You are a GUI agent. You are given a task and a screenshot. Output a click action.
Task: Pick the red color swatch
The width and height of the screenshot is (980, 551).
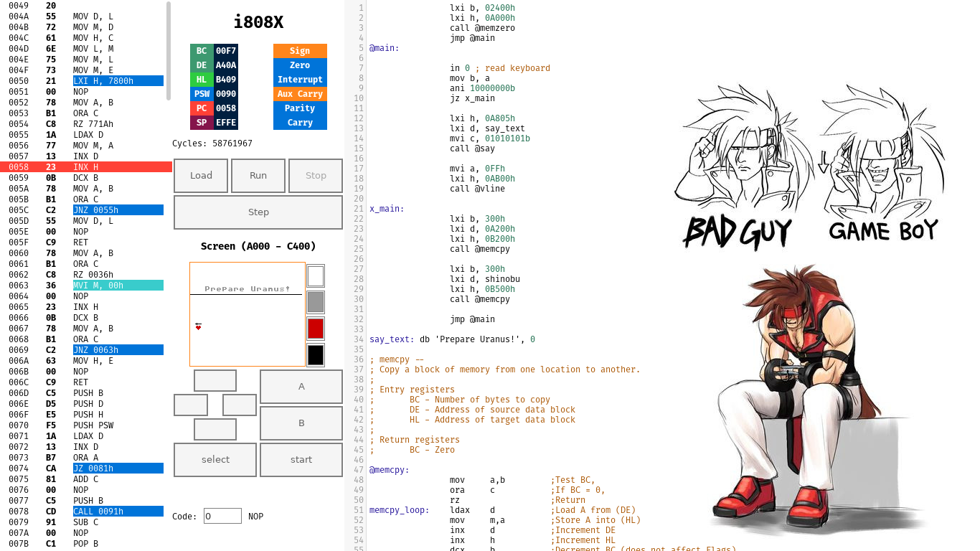tap(316, 329)
